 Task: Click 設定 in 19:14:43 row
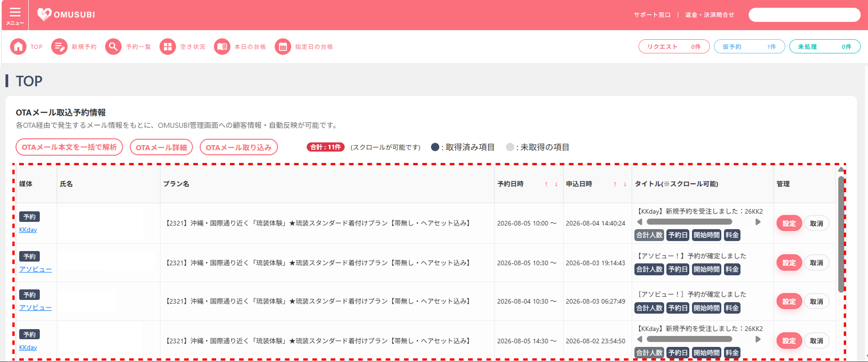pos(789,262)
